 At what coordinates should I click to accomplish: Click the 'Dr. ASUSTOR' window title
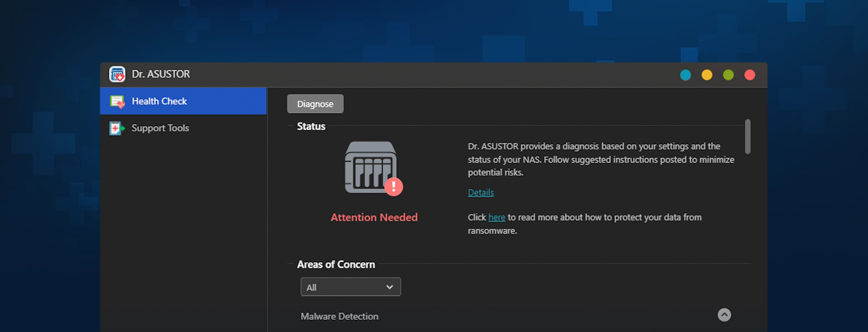click(x=161, y=74)
